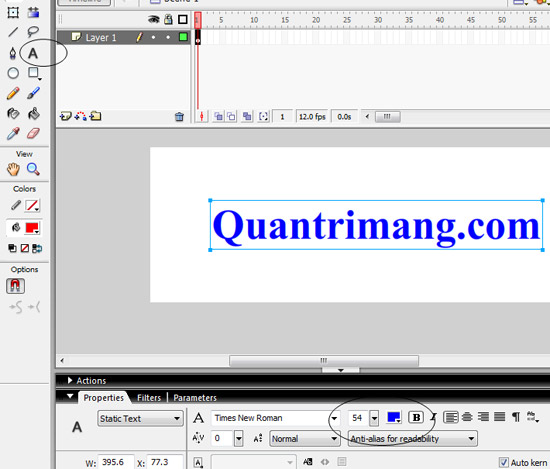Collapse the Properties panel triangle

click(70, 396)
